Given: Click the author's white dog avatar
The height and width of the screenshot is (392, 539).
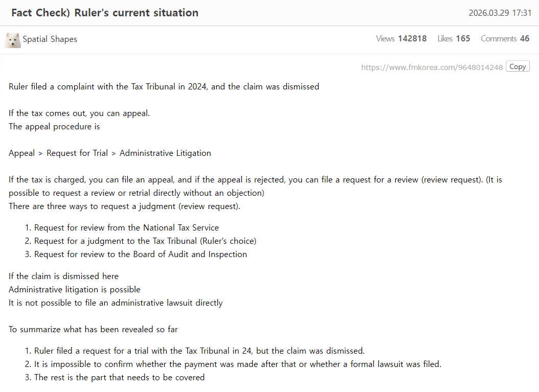Looking at the screenshot, I should (x=13, y=39).
